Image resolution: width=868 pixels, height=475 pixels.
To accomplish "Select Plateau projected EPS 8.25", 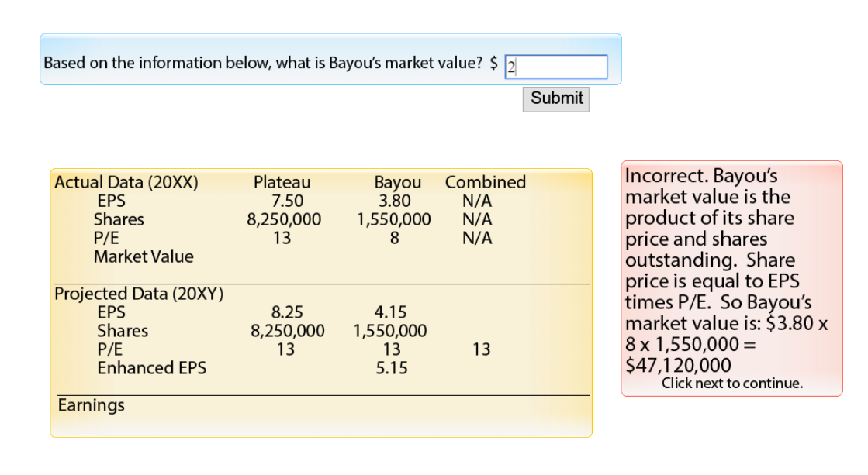I will click(287, 312).
